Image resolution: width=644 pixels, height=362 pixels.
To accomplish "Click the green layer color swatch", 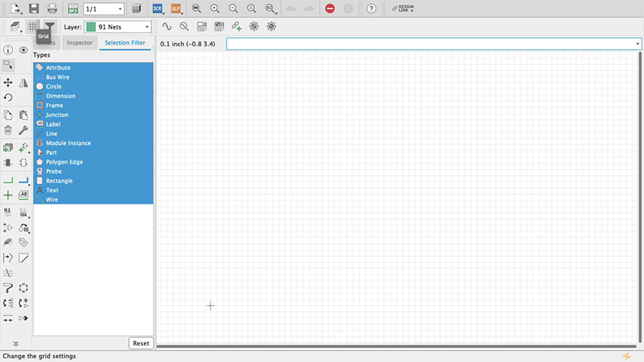I will [91, 27].
